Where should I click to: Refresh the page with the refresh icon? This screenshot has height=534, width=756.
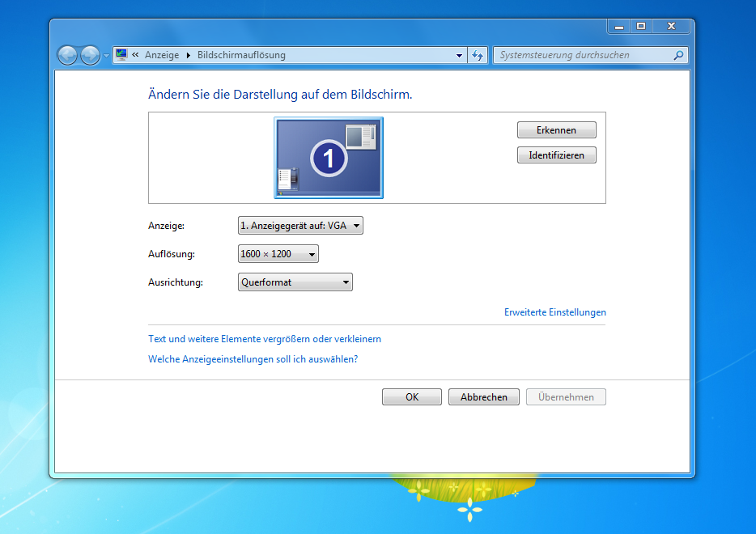point(478,56)
